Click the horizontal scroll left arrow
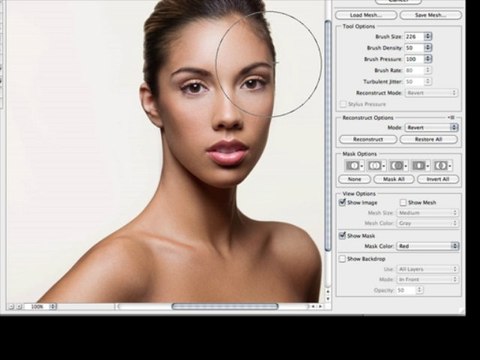The height and width of the screenshot is (360, 480). coord(313,306)
